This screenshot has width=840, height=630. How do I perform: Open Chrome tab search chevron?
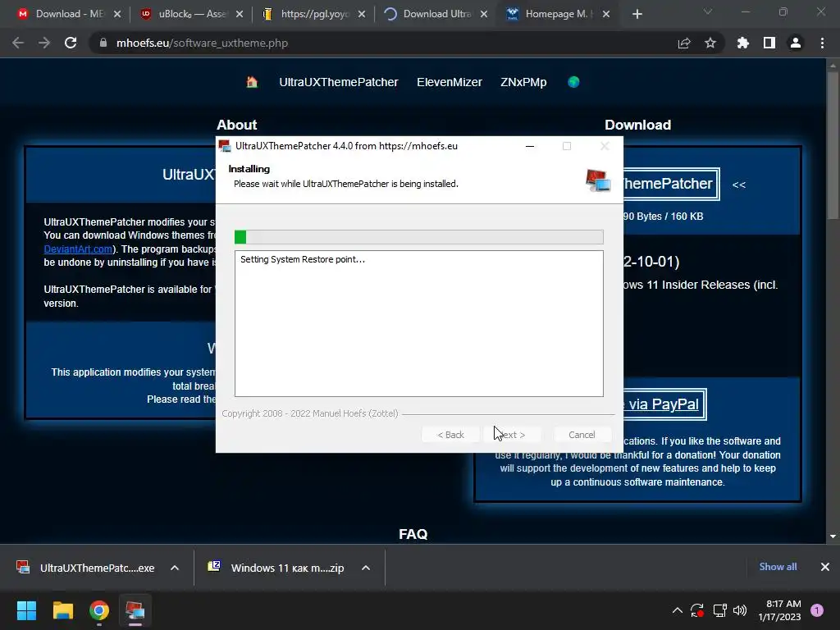click(x=708, y=11)
